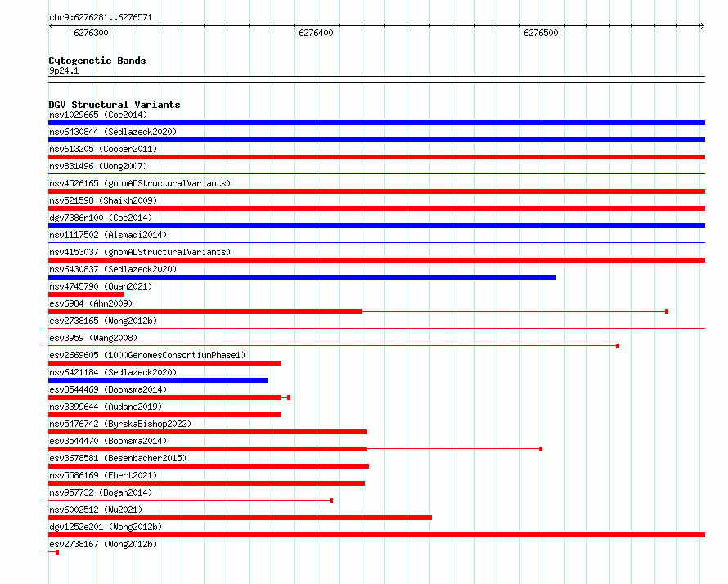Click the esv2738165 (Wong2012b) label

pyautogui.click(x=103, y=321)
